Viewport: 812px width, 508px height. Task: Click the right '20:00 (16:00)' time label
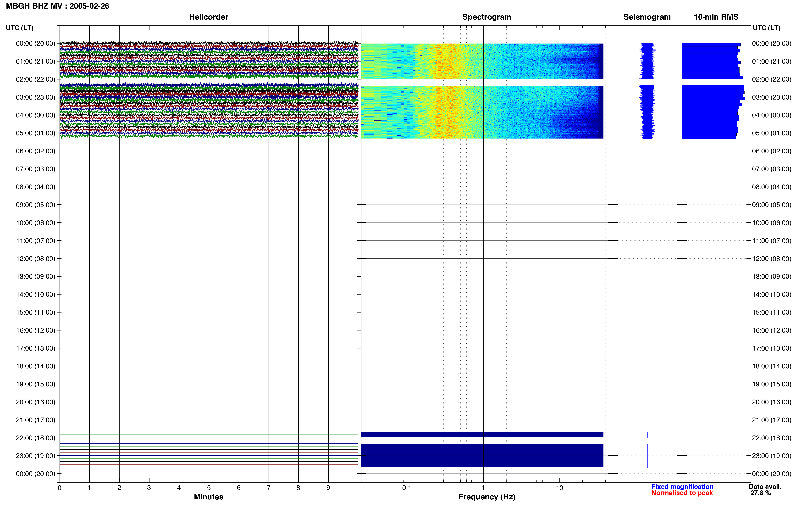pyautogui.click(x=772, y=402)
